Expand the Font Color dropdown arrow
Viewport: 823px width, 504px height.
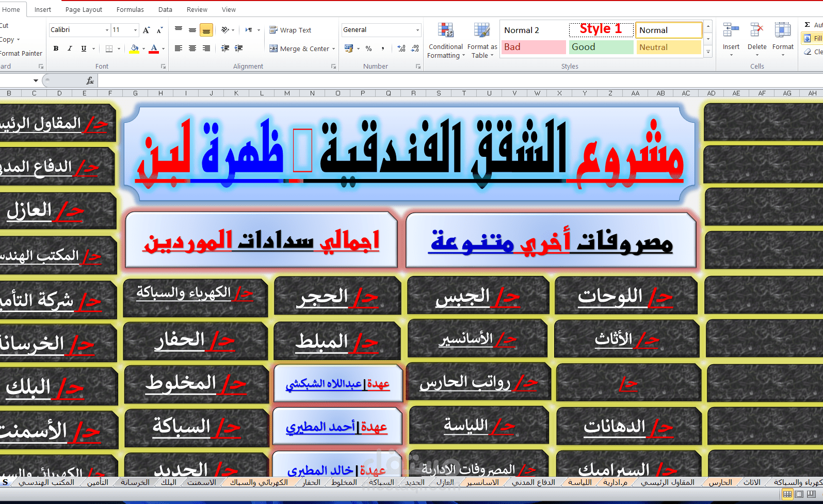coord(163,48)
